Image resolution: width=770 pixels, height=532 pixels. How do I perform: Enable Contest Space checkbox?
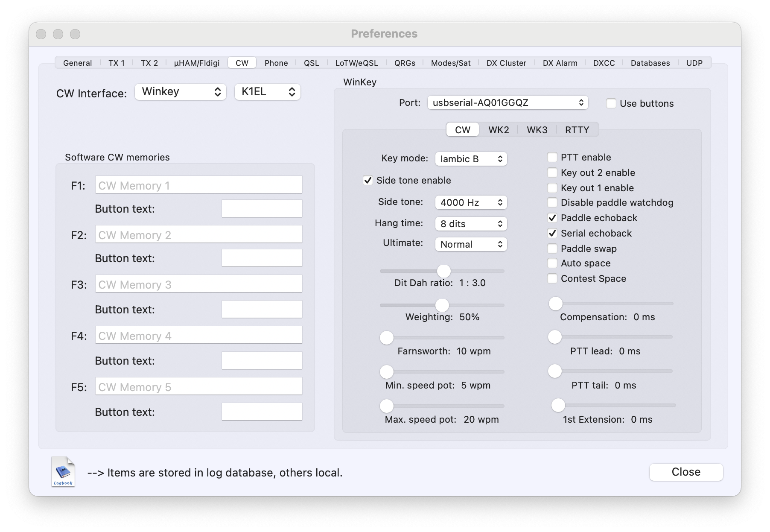(552, 279)
